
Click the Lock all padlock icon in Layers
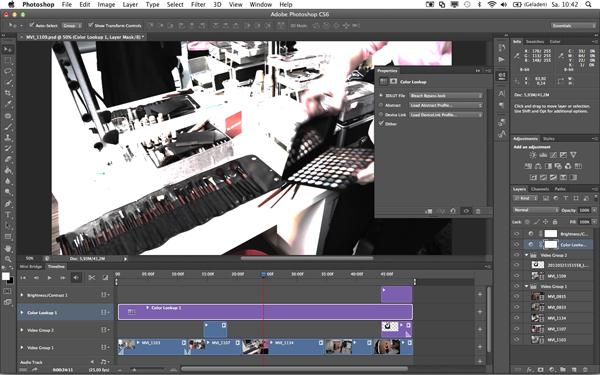click(x=555, y=222)
